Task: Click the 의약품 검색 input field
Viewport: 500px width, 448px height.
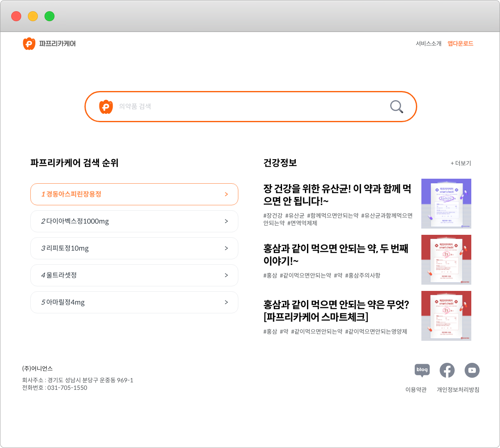Action: 250,107
